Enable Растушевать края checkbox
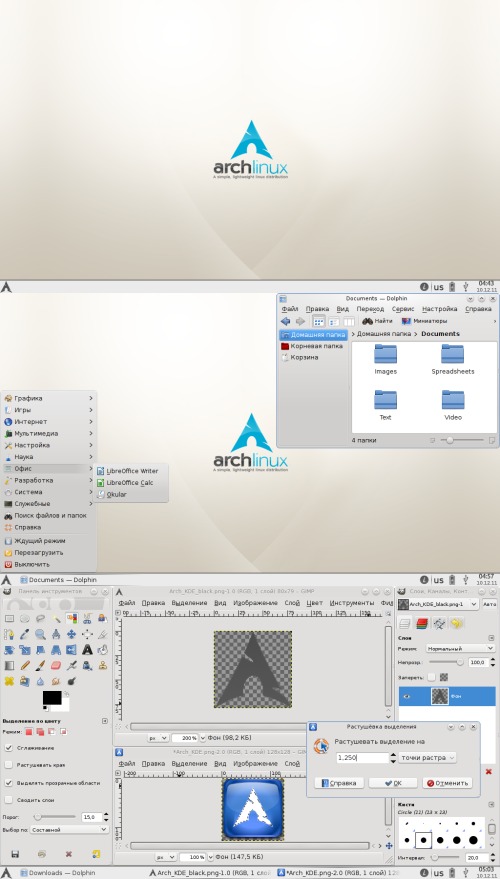 [9, 765]
